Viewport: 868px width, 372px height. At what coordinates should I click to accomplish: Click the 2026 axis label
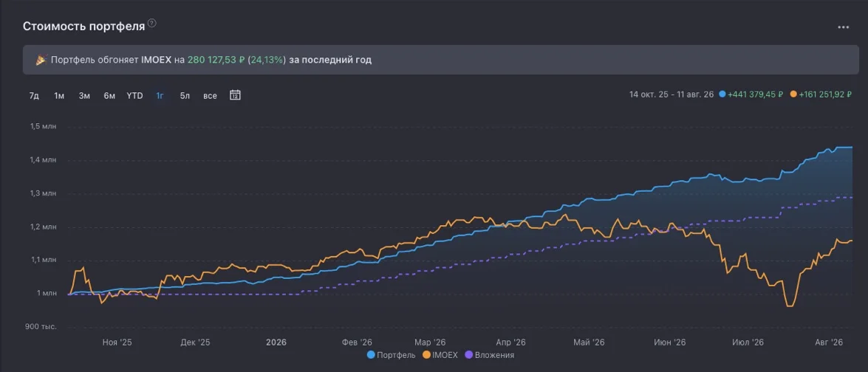click(x=276, y=342)
